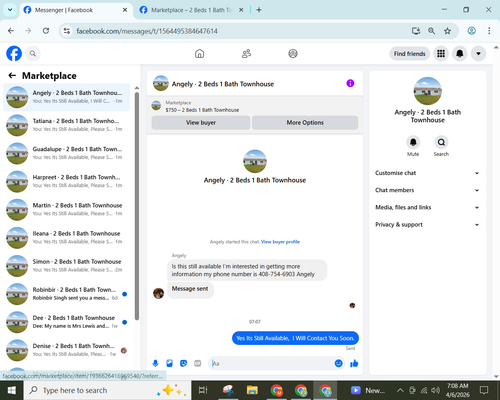Open the account dropdown arrow
This screenshot has height=400, width=500.
pyautogui.click(x=478, y=53)
